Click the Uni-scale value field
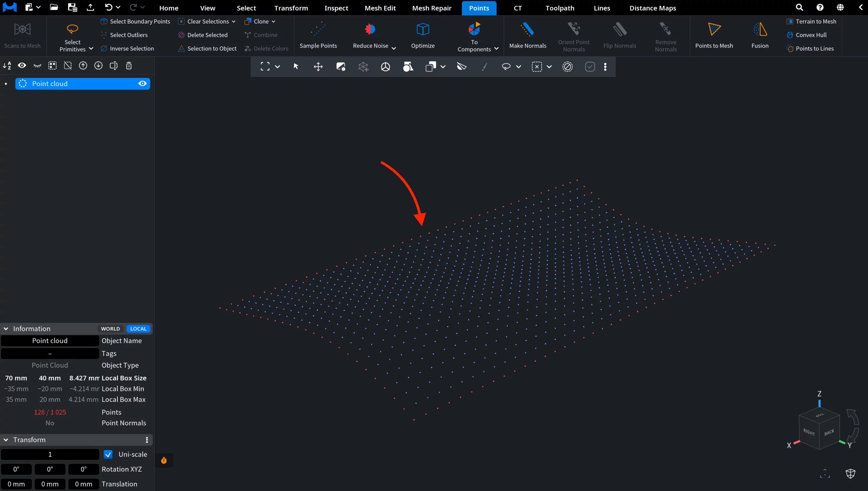Image resolution: width=868 pixels, height=491 pixels. [x=50, y=454]
